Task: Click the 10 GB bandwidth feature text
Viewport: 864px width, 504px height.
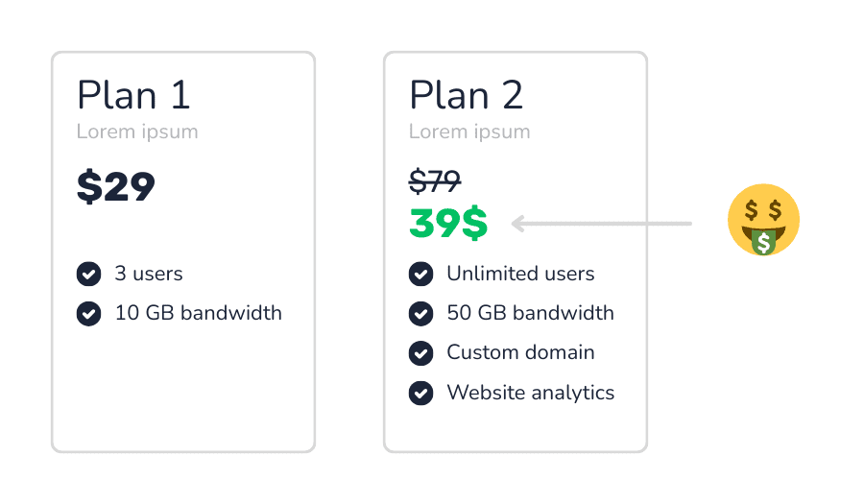Action: coord(199,313)
